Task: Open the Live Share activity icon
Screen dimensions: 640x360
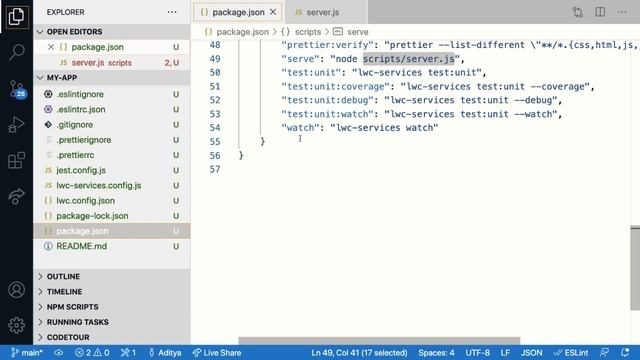Action: coord(16,196)
